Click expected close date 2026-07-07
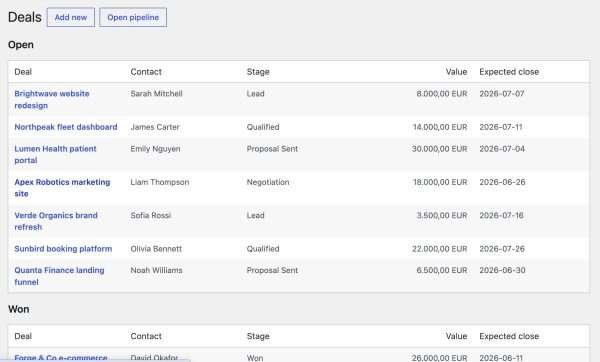Image resolution: width=600 pixels, height=362 pixels. click(502, 94)
